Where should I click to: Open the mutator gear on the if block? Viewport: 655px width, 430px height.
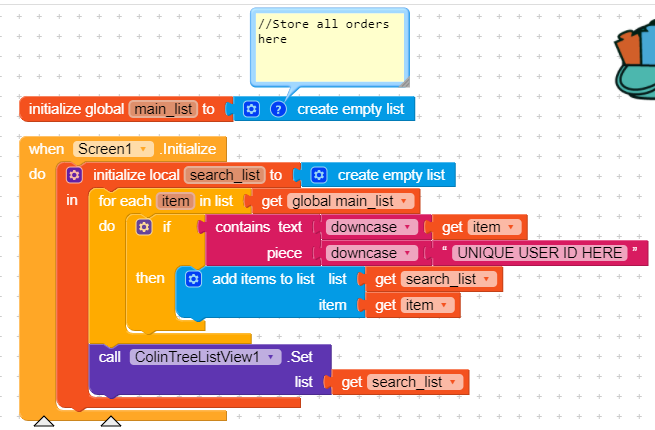coord(144,227)
